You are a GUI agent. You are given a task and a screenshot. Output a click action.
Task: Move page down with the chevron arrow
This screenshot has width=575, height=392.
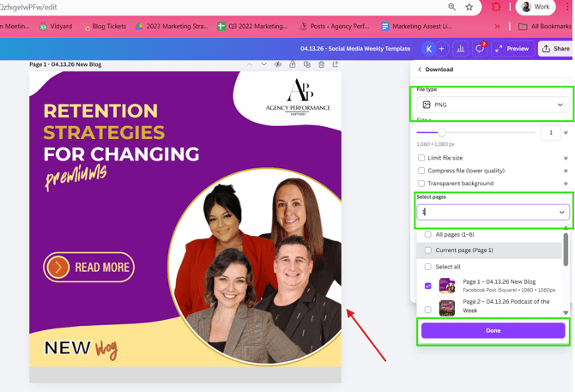[x=263, y=64]
